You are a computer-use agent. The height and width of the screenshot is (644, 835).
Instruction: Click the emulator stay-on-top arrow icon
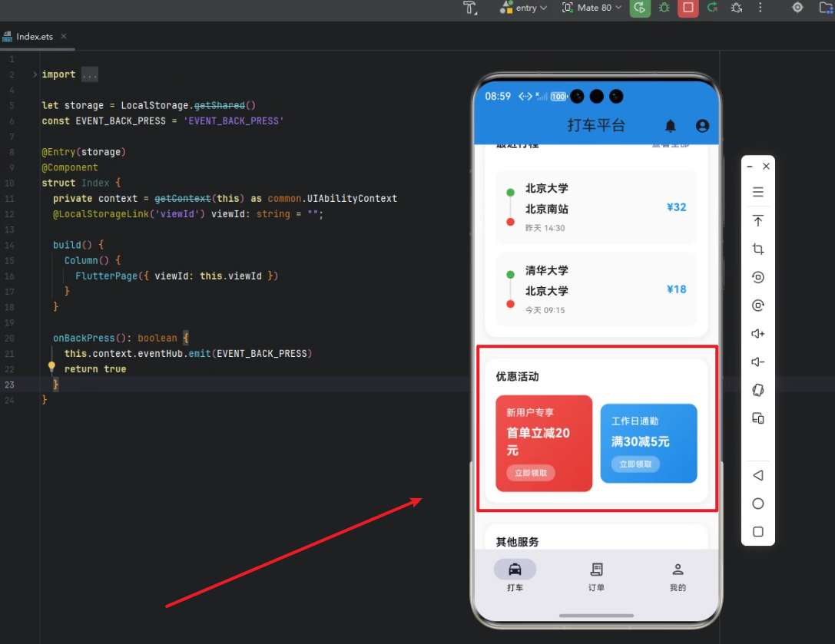(x=757, y=220)
